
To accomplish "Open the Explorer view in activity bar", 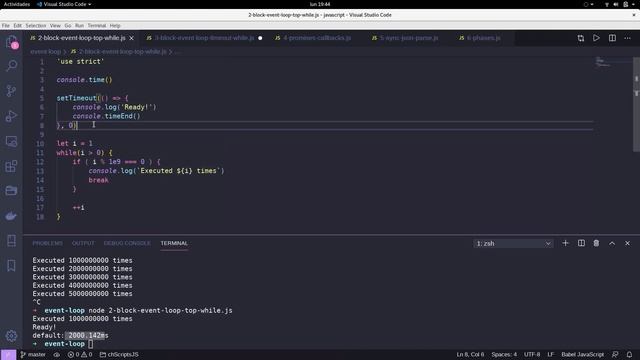I will coord(11,42).
